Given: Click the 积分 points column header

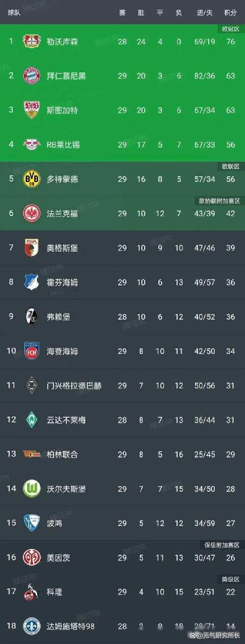Looking at the screenshot, I should click(230, 13).
